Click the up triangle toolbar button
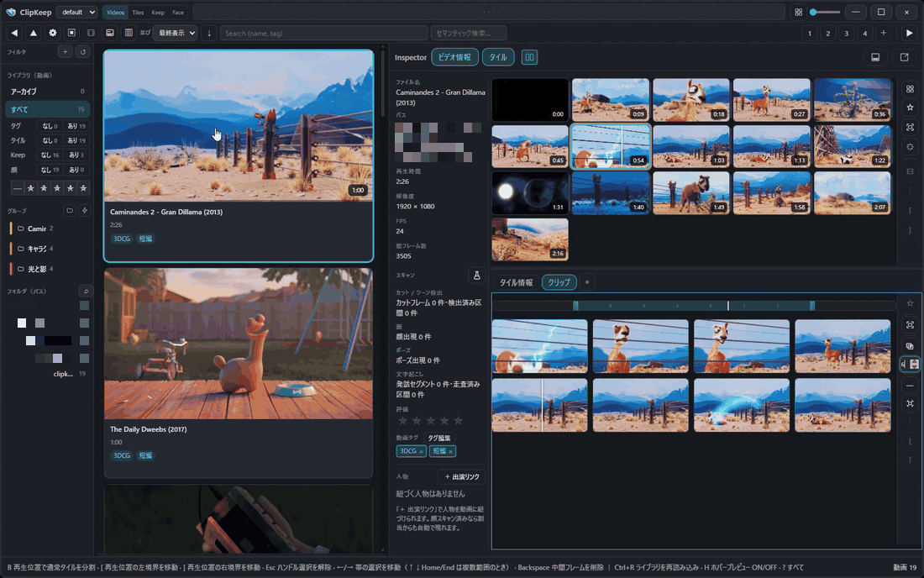This screenshot has height=578, width=924. point(34,33)
